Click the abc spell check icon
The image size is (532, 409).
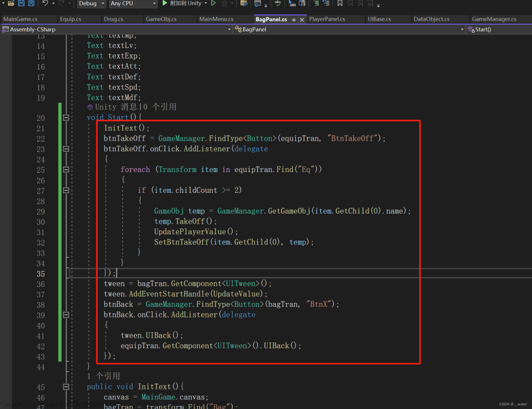(278, 3)
